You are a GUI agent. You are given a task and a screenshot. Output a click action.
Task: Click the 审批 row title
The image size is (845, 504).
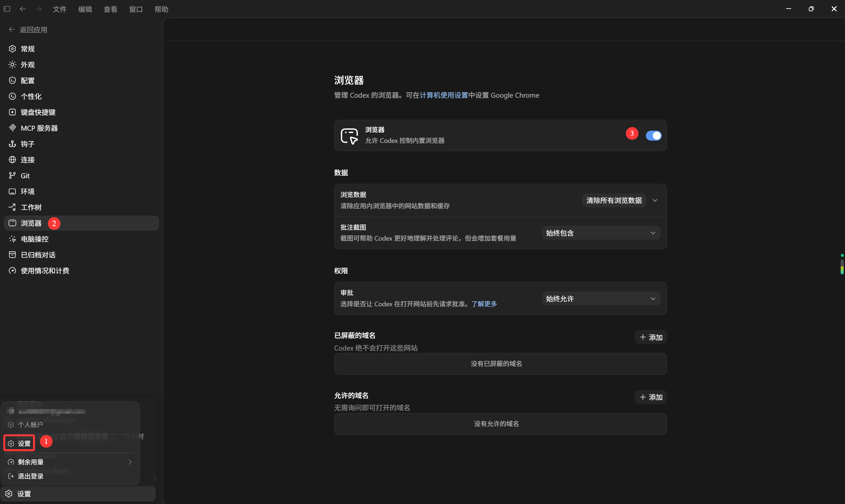[x=347, y=293]
